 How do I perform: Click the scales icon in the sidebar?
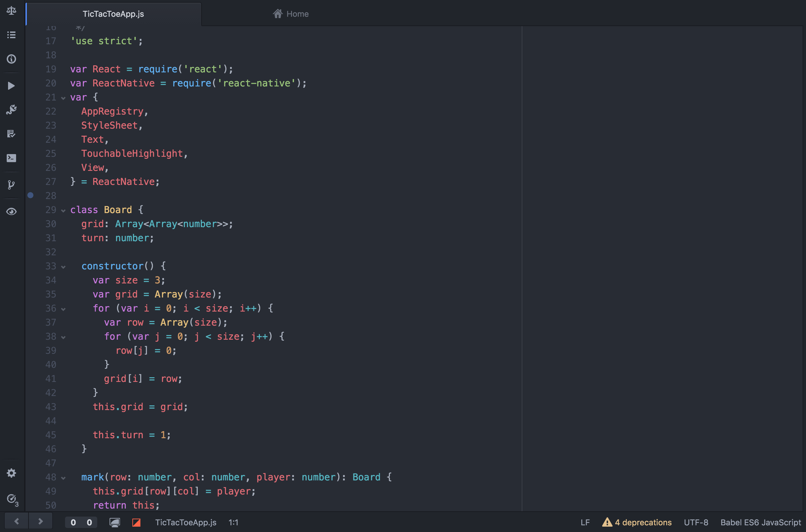11,10
